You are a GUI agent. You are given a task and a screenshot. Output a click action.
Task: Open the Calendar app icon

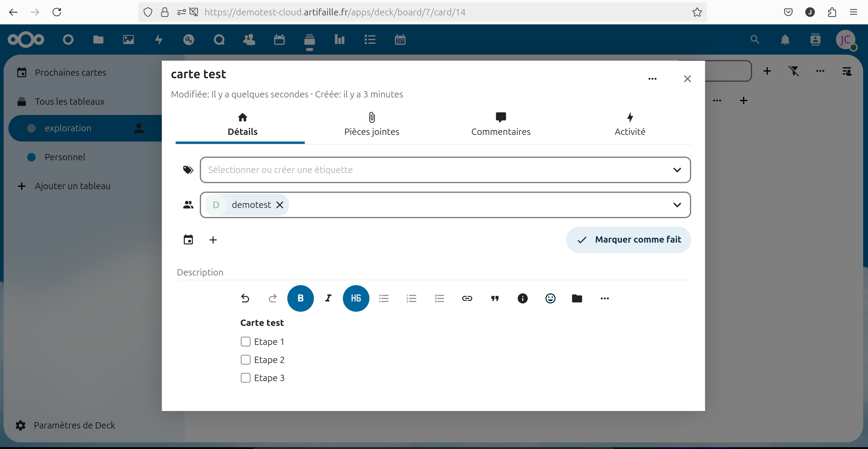point(279,40)
